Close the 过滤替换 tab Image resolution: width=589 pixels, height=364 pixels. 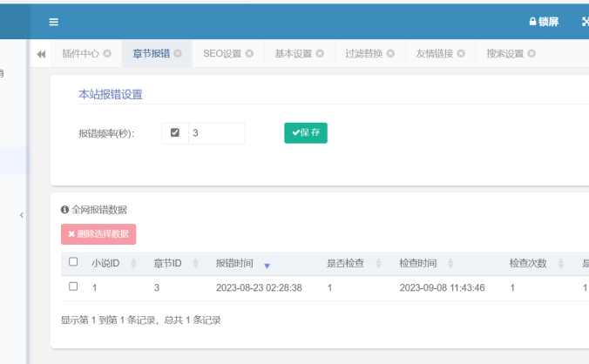click(x=390, y=54)
